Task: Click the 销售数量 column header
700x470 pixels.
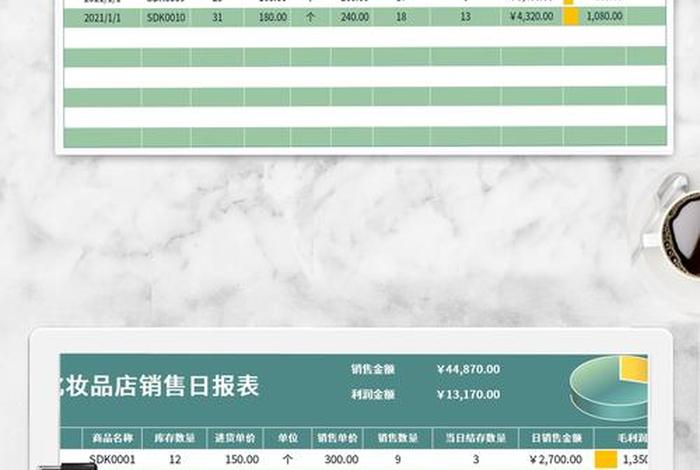Action: (397, 438)
